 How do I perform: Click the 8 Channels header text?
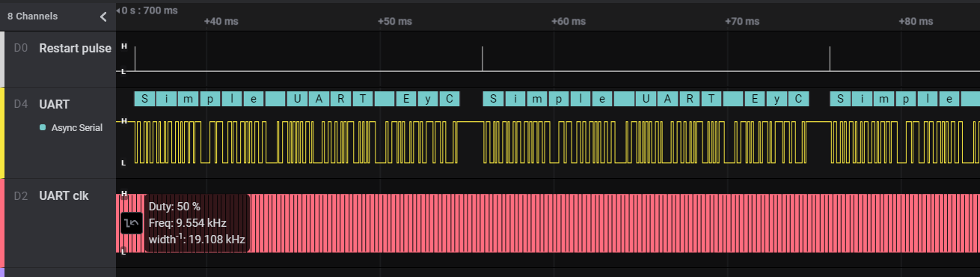pyautogui.click(x=32, y=16)
